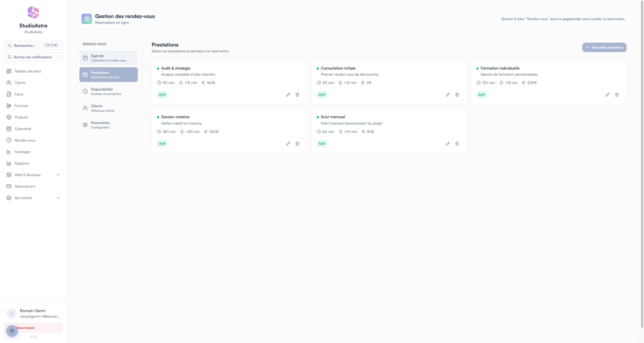
Task: Click the StudioAstra logo
Action: [x=33, y=13]
